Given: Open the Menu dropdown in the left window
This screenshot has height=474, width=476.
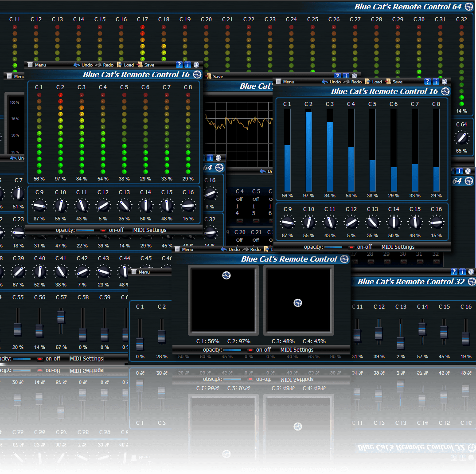Looking at the screenshot, I should pyautogui.click(x=13, y=75).
